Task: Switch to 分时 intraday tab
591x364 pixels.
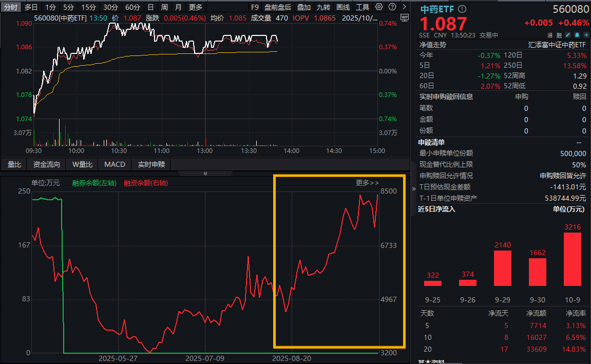Action: tap(11, 7)
